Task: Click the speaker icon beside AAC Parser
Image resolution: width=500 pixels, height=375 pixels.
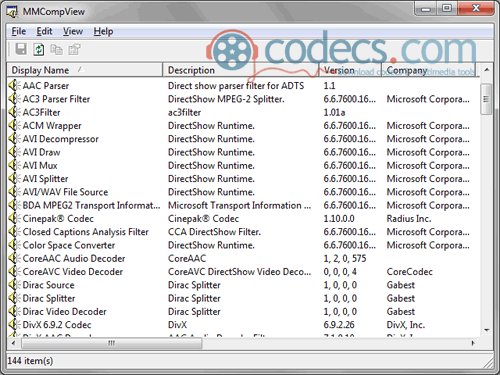Action: [14, 86]
